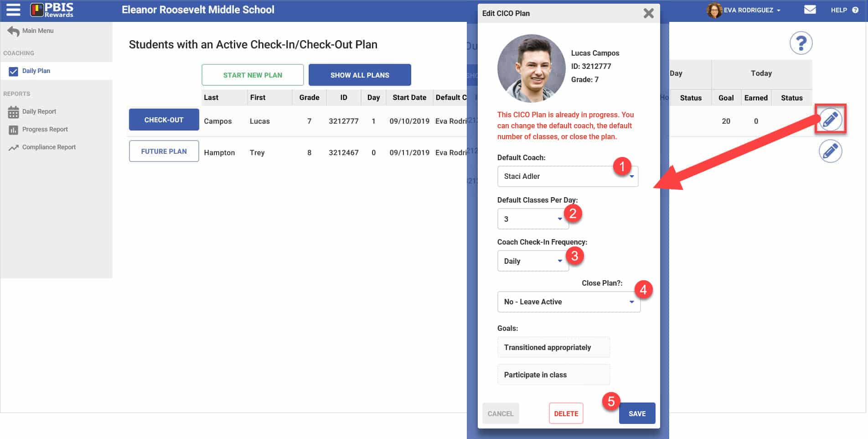Click the pencil edit icon for Trey Hampton
The image size is (868, 439).
click(830, 152)
